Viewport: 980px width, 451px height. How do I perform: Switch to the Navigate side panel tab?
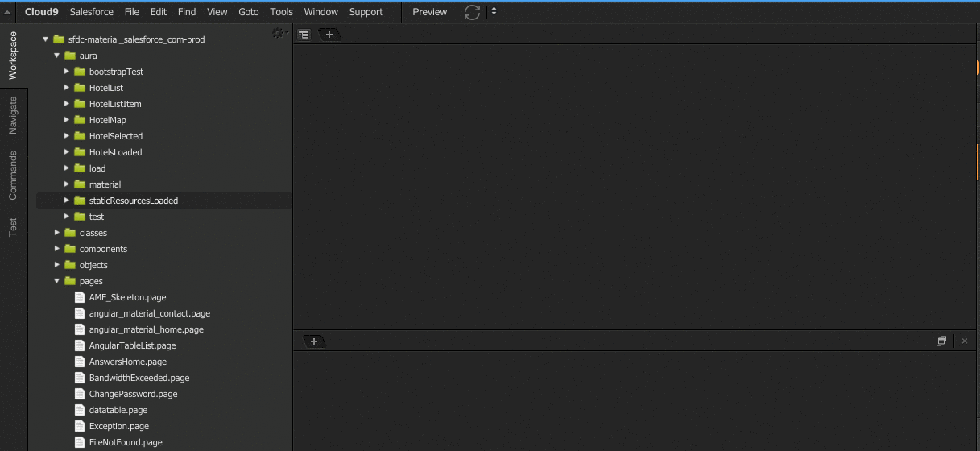[x=13, y=115]
